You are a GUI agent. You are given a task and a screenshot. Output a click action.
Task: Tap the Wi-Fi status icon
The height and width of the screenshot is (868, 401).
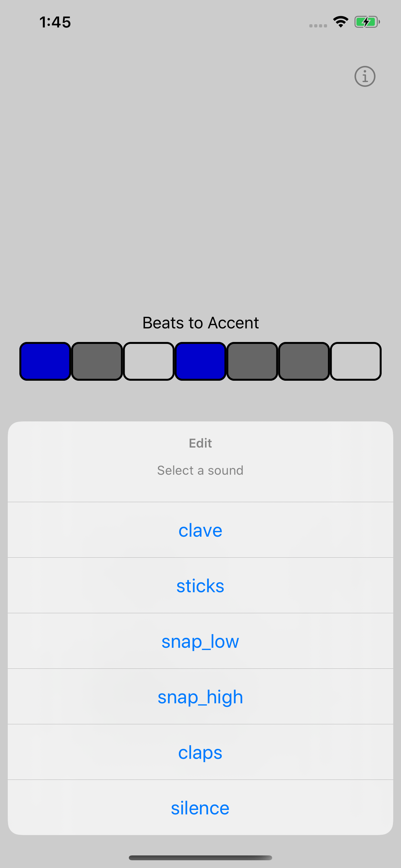point(340,22)
